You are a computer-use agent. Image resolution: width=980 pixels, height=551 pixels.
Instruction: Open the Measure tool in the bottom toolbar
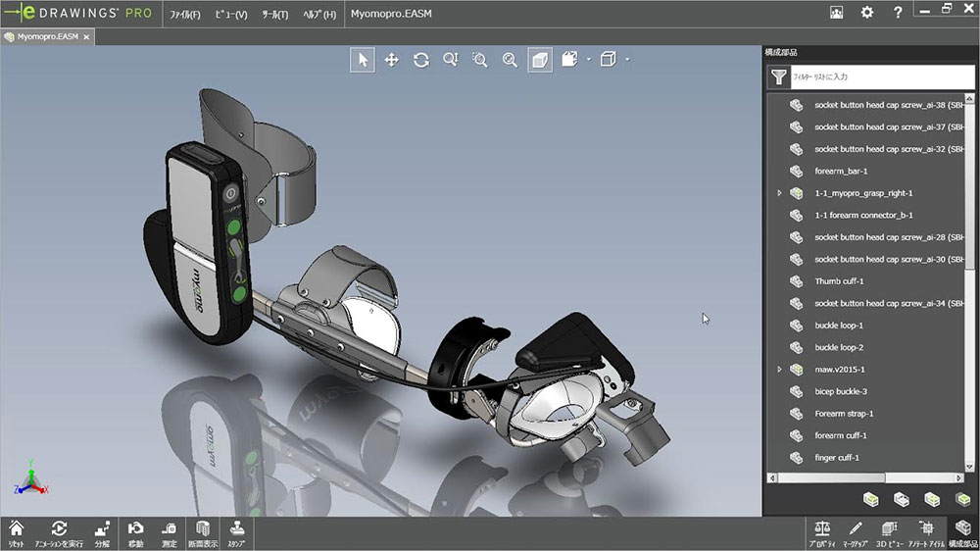point(169,532)
